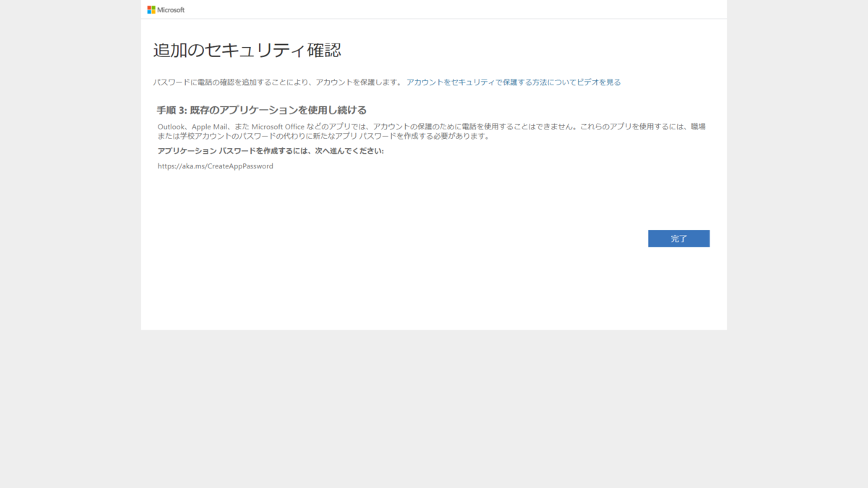The width and height of the screenshot is (868, 488).
Task: Click the 手順 3: 既存のアプリケーションを使用し続ける heading
Action: (x=262, y=110)
